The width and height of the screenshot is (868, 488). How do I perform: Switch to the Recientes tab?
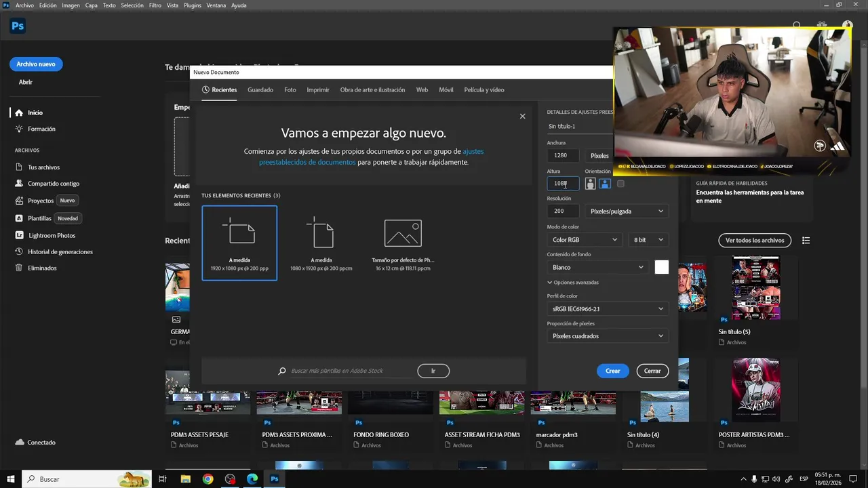[219, 90]
